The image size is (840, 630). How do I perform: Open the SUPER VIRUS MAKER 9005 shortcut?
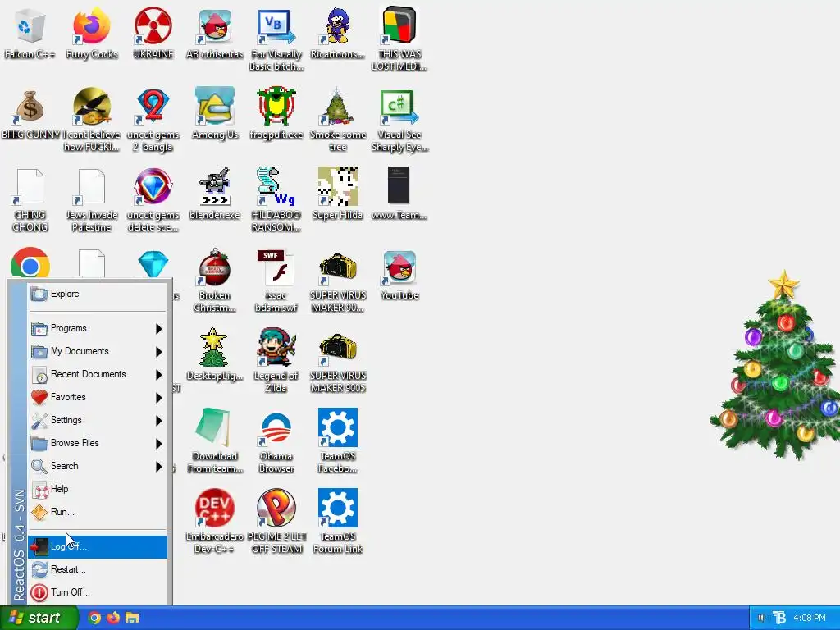point(337,361)
